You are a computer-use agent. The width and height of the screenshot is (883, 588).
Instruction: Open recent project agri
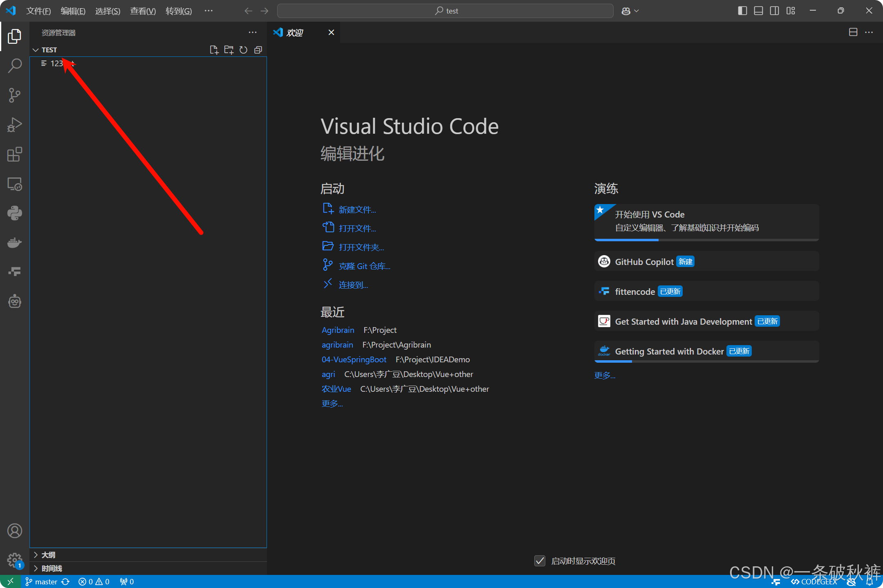pos(328,374)
